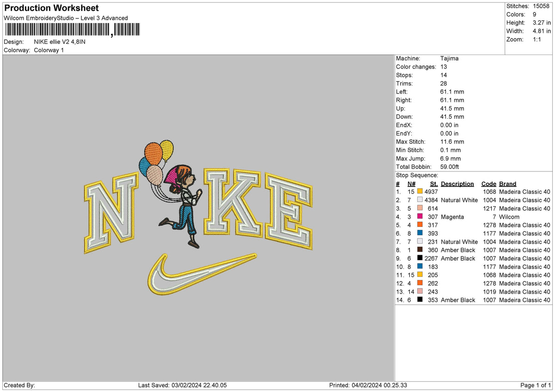Click the 'Stop Sequence:' label

pyautogui.click(x=417, y=175)
